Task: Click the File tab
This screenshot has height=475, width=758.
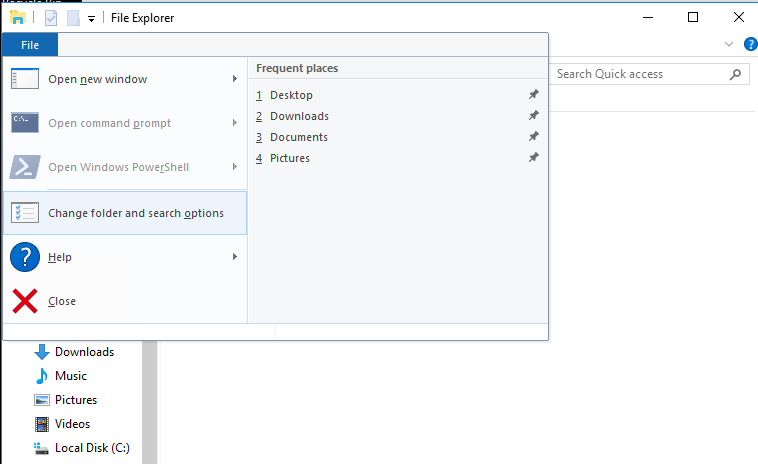Action: (x=30, y=45)
